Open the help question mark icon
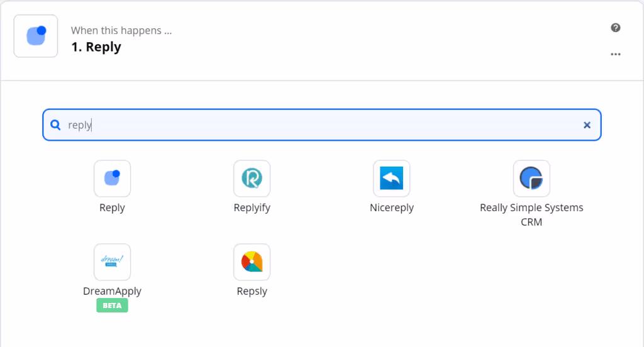Viewport: 644px width, 347px height. pyautogui.click(x=615, y=28)
